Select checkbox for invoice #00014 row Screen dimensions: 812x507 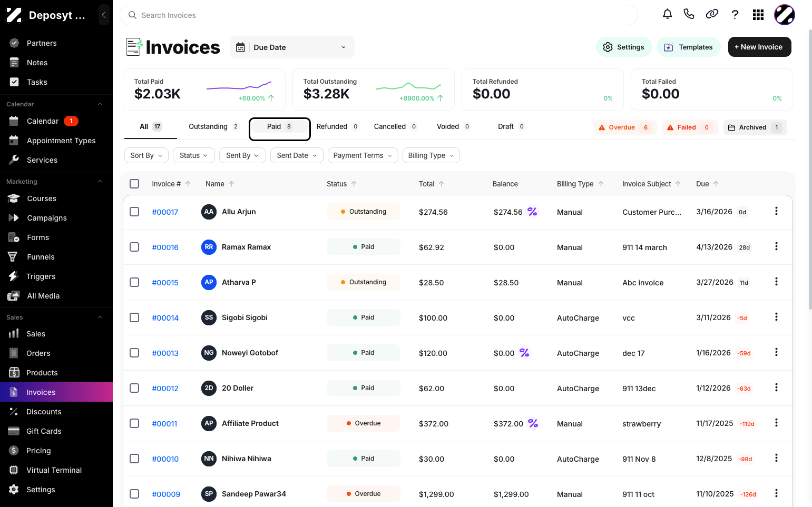coord(134,317)
